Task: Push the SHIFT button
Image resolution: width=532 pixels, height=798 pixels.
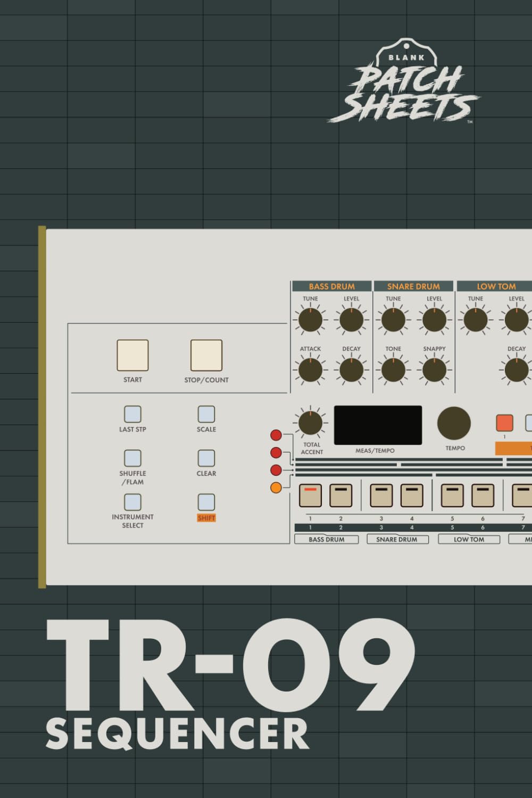Action: tap(206, 502)
